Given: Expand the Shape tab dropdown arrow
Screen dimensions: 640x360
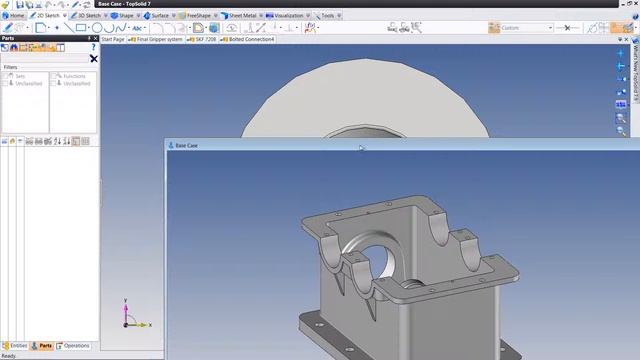Looking at the screenshot, I should point(138,16).
